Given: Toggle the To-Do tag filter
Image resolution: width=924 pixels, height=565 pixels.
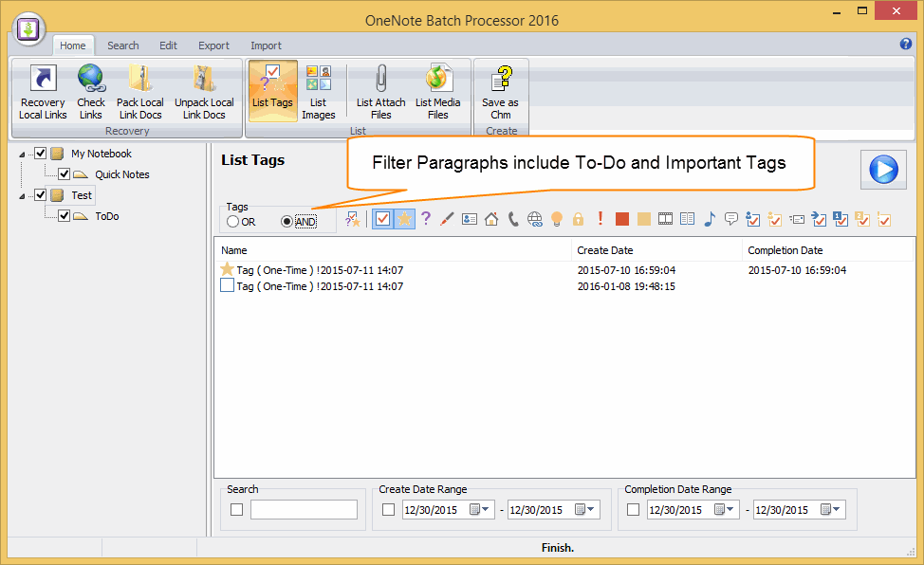Looking at the screenshot, I should pos(382,219).
